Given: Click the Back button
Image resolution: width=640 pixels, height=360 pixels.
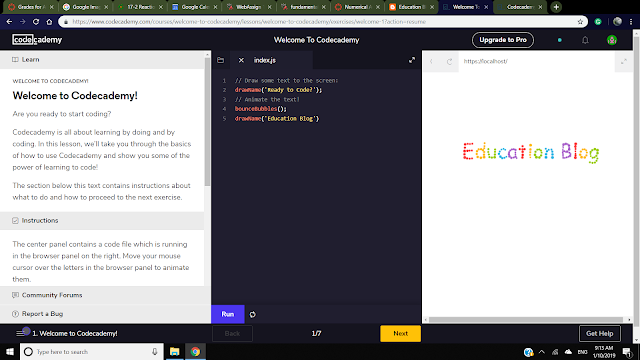Looking at the screenshot, I should [232, 333].
